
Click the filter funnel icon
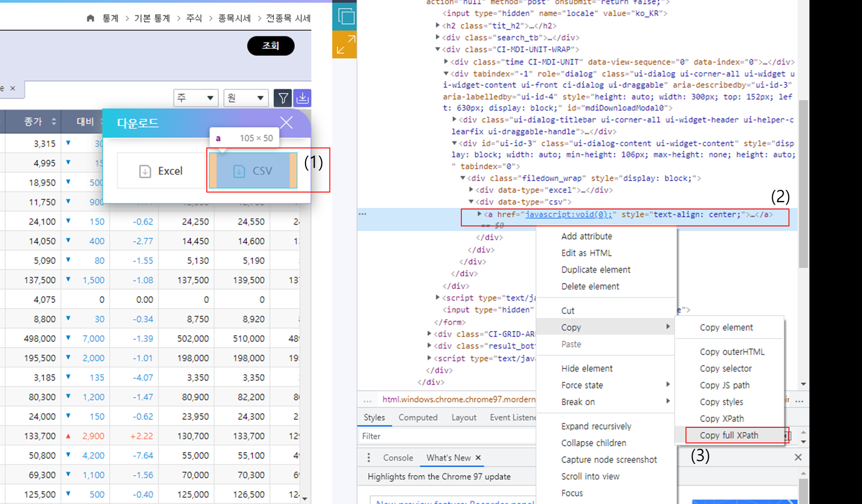click(283, 98)
